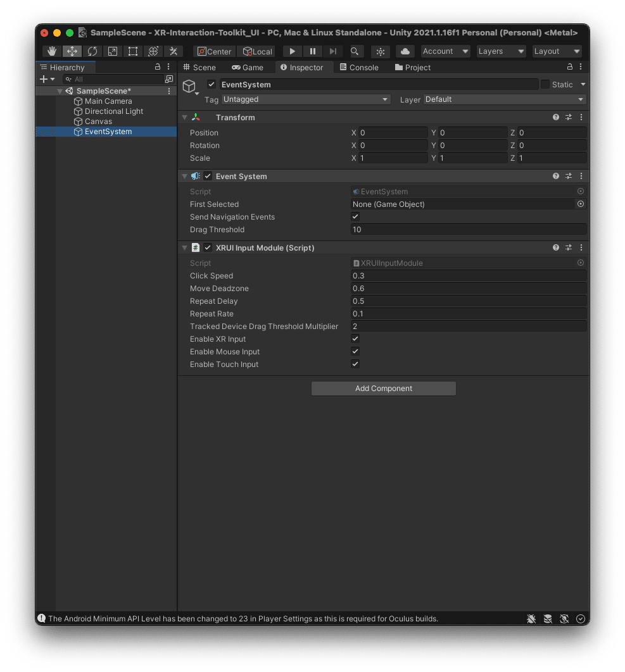Select the Rotate tool
The width and height of the screenshot is (625, 672).
pyautogui.click(x=92, y=51)
